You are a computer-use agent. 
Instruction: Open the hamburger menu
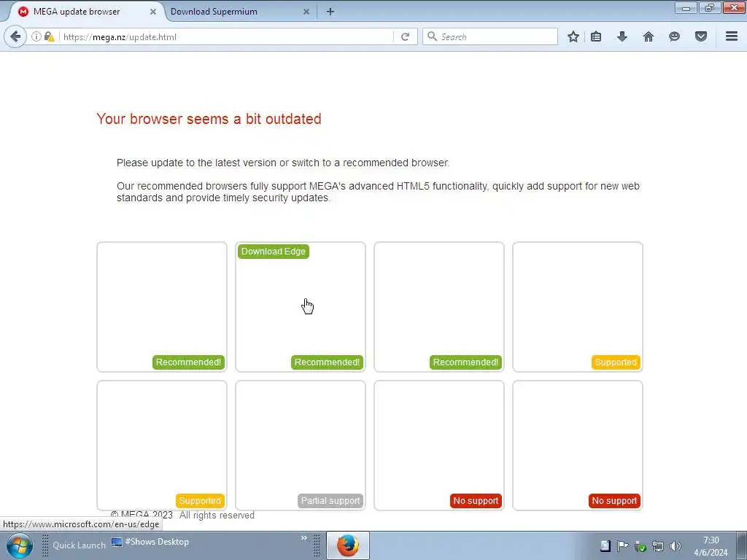(x=732, y=36)
